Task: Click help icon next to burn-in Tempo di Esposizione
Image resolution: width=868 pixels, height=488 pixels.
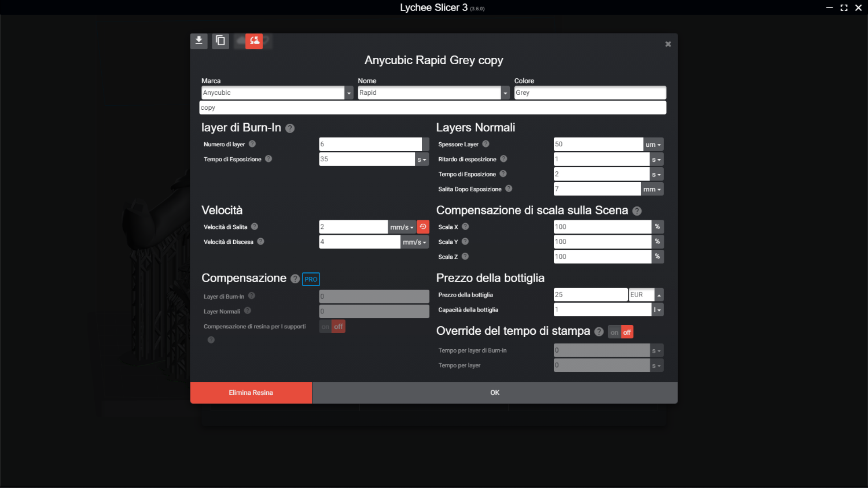Action: click(269, 159)
